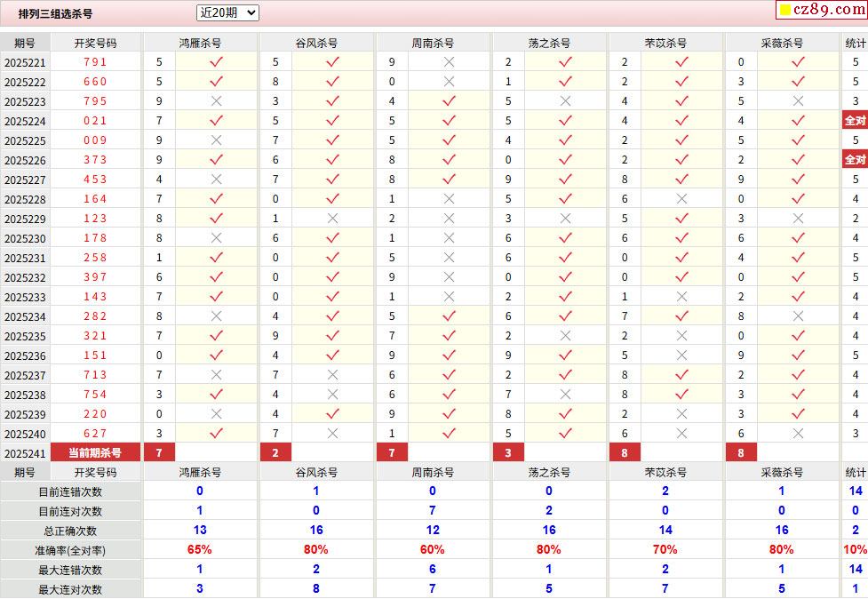This screenshot has height=599, width=868.
Task: Click the 最大连错次数 row label
Action: tap(70, 570)
